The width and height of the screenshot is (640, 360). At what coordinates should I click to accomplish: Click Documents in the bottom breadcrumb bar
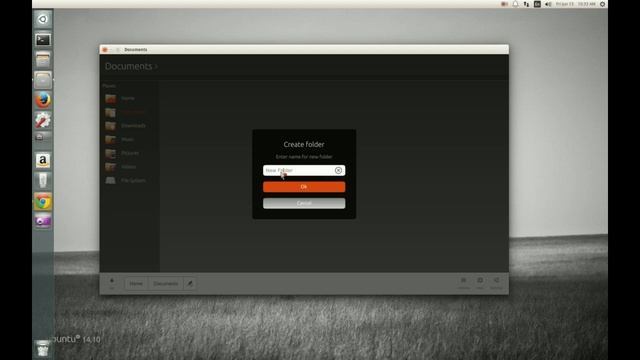pyautogui.click(x=165, y=283)
